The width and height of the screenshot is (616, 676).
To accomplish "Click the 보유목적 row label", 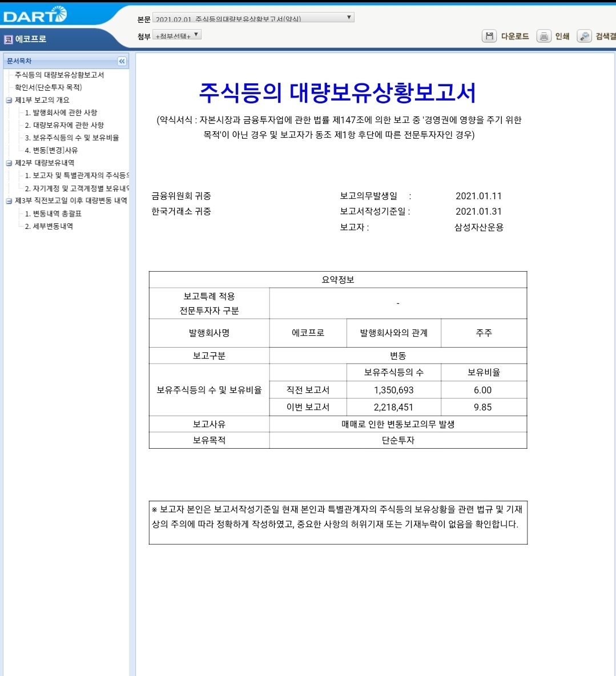I will [209, 440].
